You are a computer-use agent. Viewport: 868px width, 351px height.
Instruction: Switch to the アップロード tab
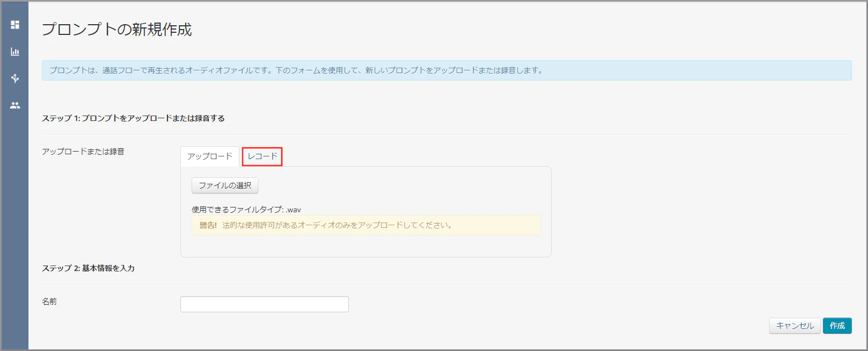pos(210,156)
